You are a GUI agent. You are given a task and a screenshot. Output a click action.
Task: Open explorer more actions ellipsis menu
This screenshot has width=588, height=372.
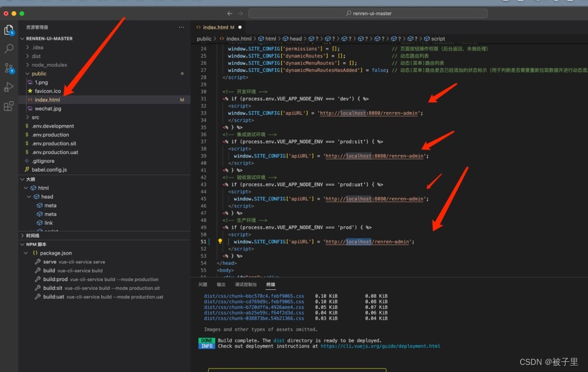tap(182, 27)
